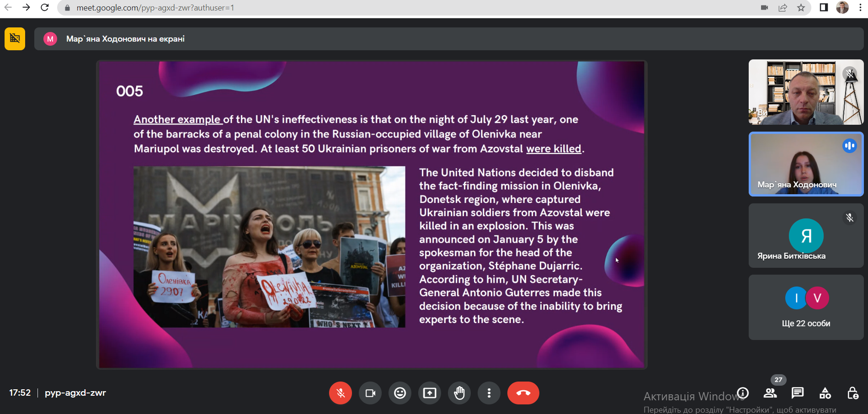Select the Ярина Битківська participant tile

click(806, 236)
